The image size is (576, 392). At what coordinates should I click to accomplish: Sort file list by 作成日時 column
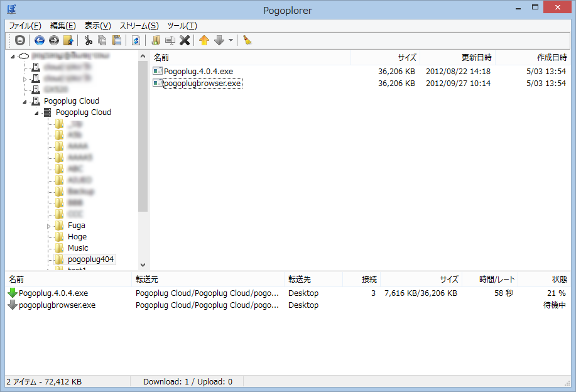[x=533, y=58]
